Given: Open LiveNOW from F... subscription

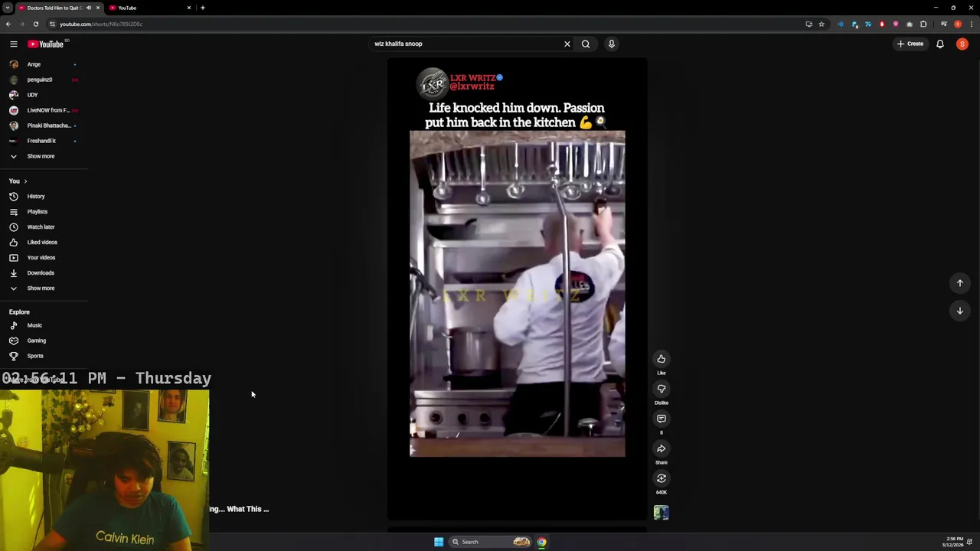Looking at the screenshot, I should point(44,110).
